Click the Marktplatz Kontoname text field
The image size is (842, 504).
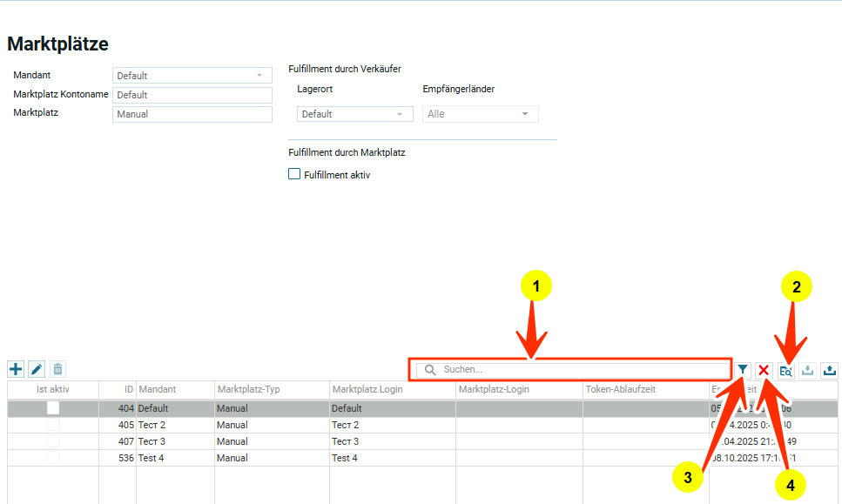click(192, 95)
